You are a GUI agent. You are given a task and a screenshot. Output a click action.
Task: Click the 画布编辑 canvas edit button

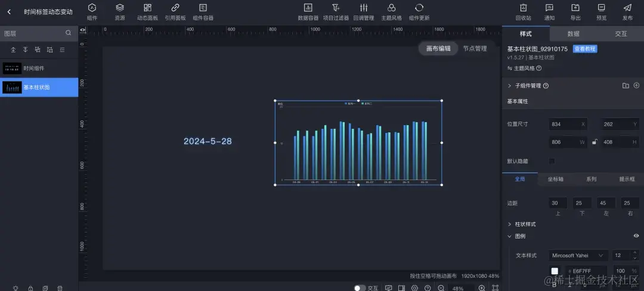point(438,48)
